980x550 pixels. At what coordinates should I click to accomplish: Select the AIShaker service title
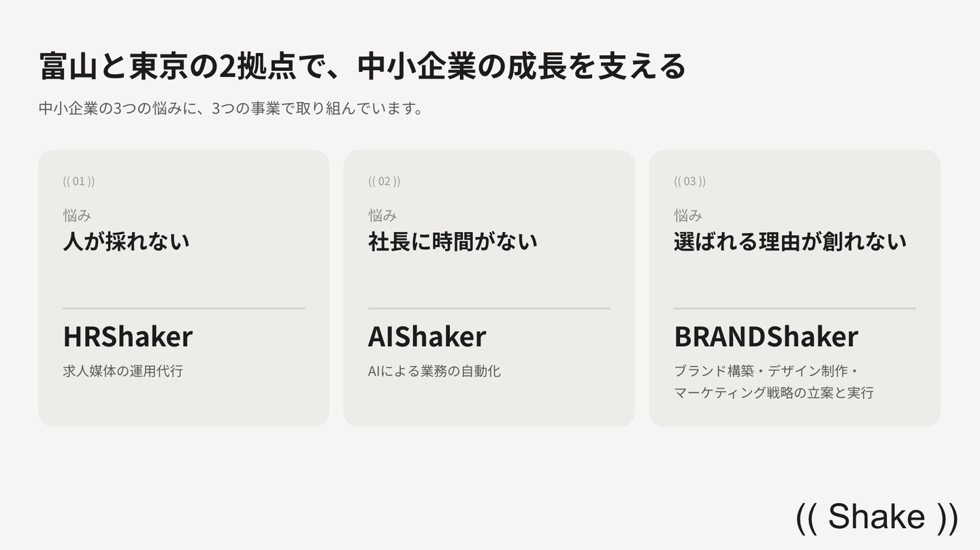pos(427,336)
